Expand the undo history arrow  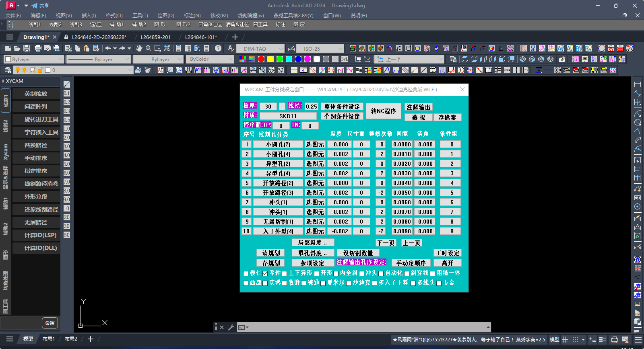(115, 48)
